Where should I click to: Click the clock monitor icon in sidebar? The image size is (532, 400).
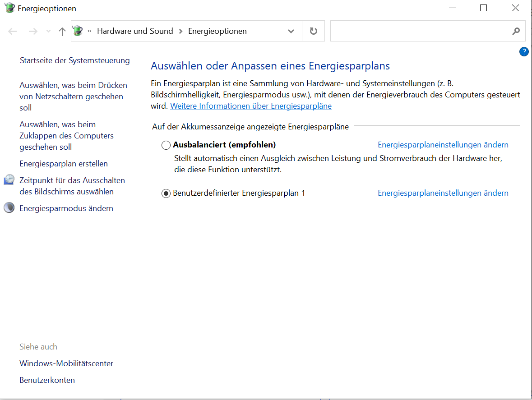click(x=9, y=179)
